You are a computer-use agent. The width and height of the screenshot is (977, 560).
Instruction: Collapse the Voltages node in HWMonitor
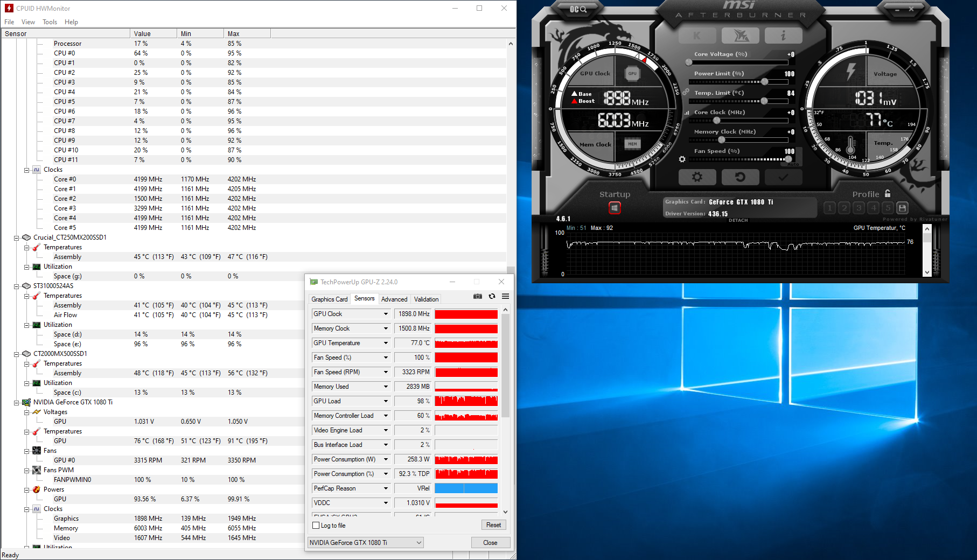(x=26, y=412)
